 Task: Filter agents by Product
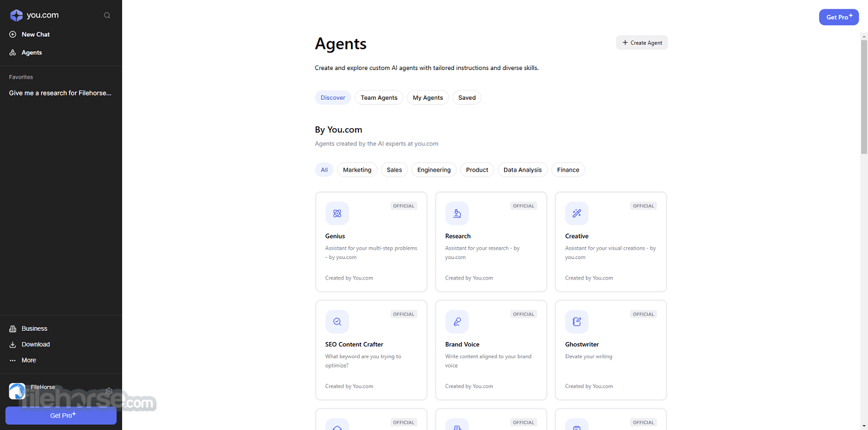[477, 170]
